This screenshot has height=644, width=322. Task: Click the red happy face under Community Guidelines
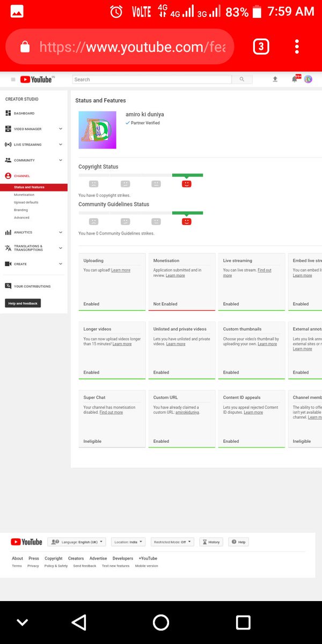pyautogui.click(x=187, y=221)
